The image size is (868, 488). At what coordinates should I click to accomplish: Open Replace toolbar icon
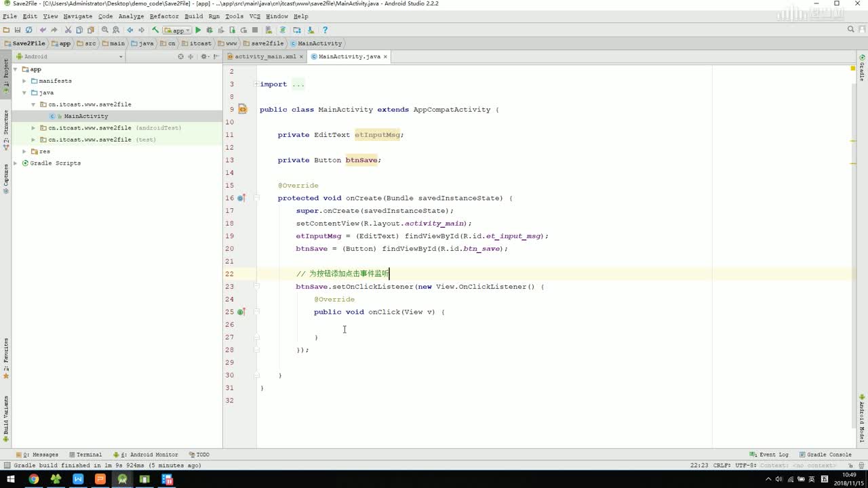[x=116, y=30]
